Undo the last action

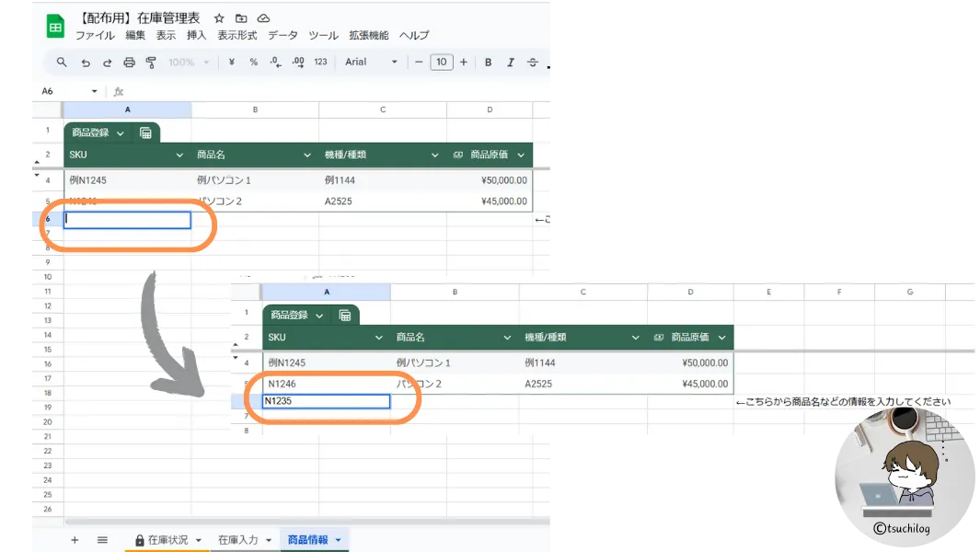(x=86, y=63)
